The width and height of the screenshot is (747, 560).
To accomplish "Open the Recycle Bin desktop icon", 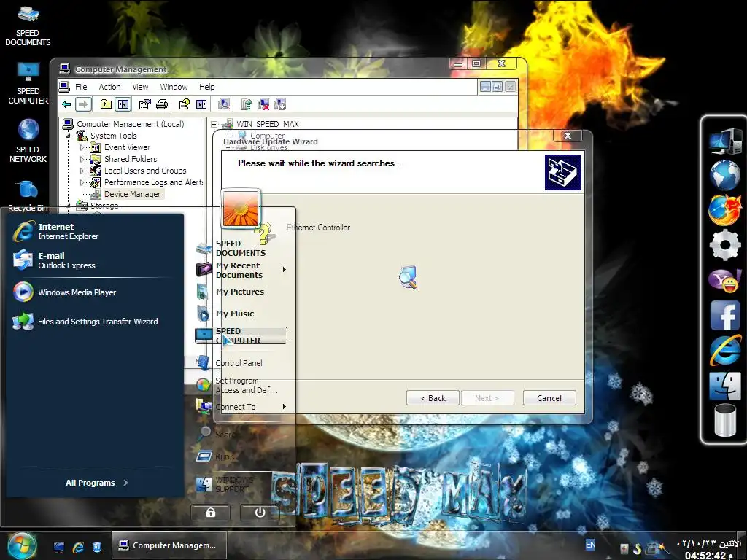I will pyautogui.click(x=28, y=195).
